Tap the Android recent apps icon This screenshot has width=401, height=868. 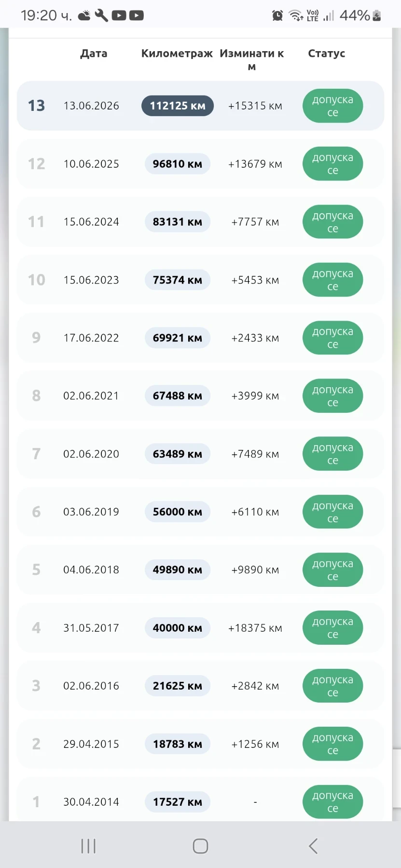click(88, 846)
